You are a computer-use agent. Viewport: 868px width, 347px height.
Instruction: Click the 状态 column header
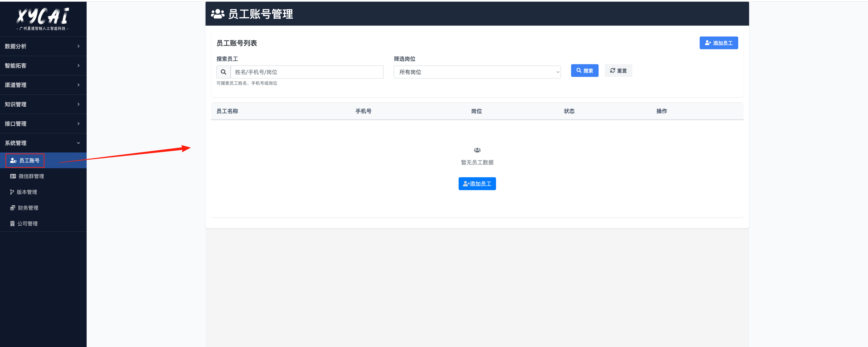point(569,111)
